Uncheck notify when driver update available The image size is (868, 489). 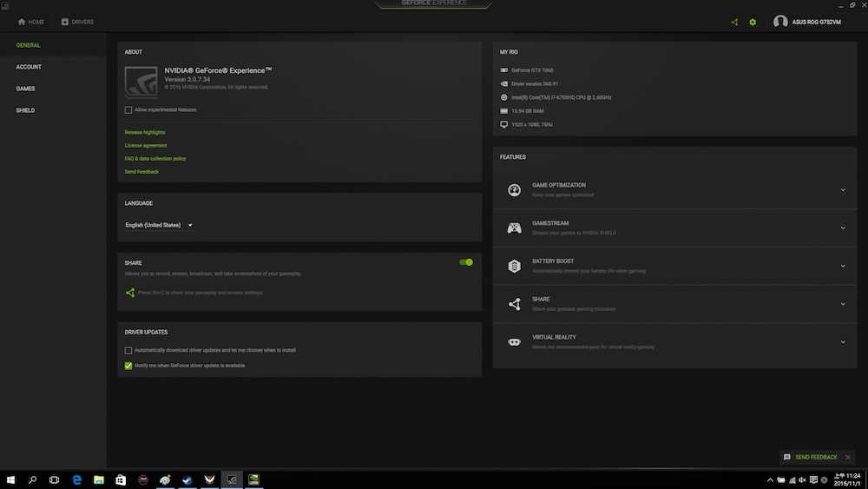128,366
